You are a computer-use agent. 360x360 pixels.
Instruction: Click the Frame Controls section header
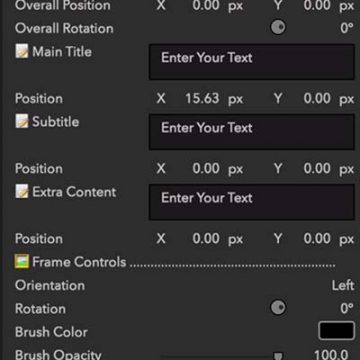79,262
